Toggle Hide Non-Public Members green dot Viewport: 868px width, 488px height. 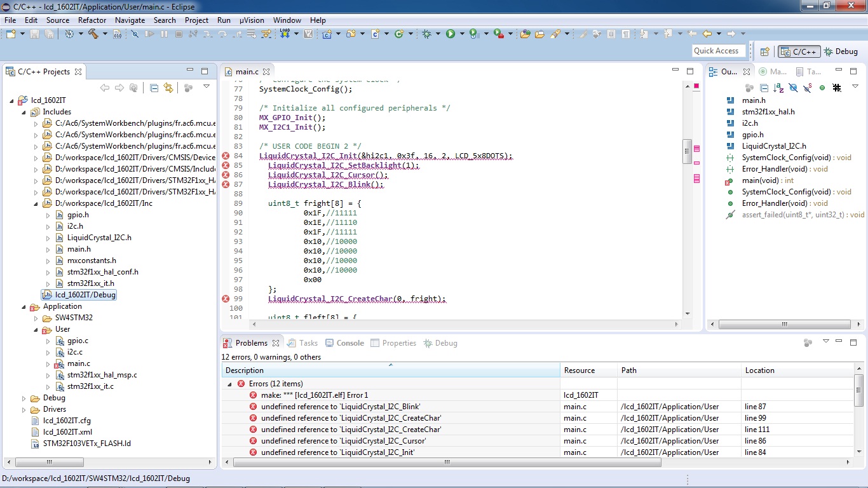pyautogui.click(x=822, y=88)
